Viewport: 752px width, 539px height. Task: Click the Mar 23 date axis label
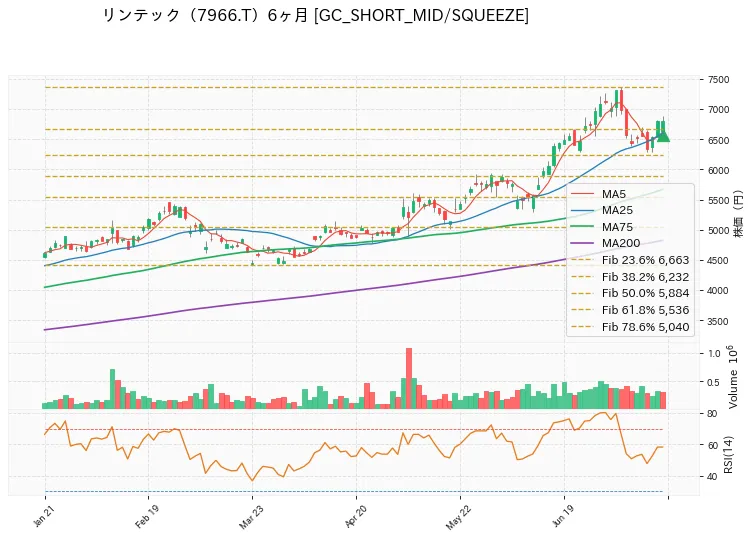(250, 516)
